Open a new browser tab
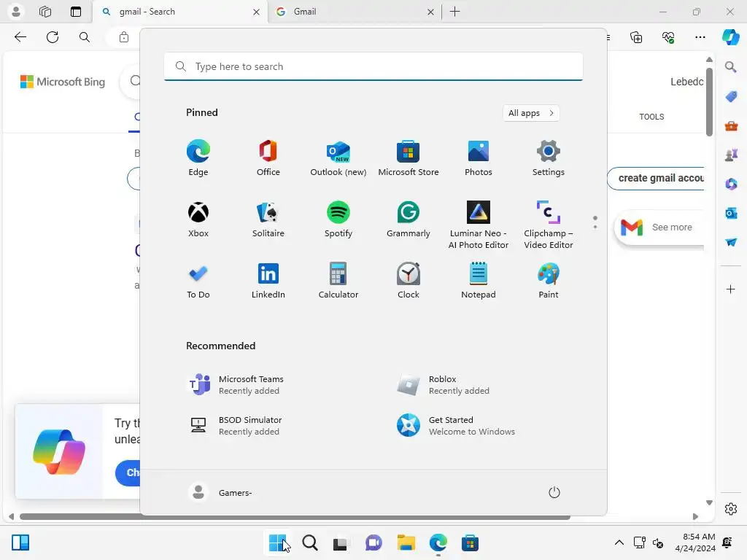 pos(455,12)
